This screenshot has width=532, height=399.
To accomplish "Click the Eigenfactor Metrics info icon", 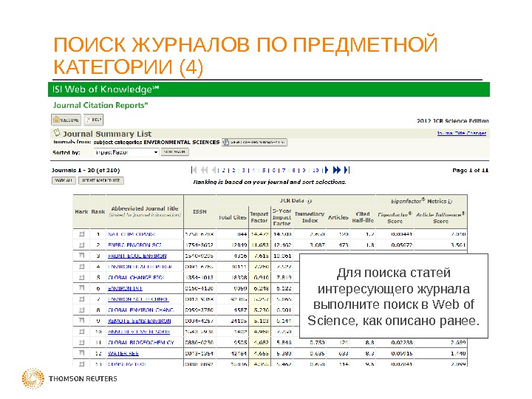I will point(450,202).
